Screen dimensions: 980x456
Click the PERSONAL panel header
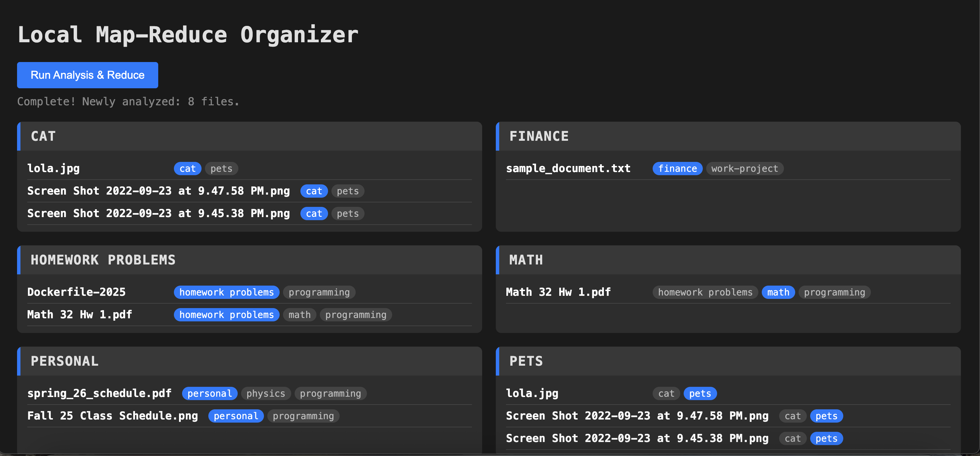[65, 361]
